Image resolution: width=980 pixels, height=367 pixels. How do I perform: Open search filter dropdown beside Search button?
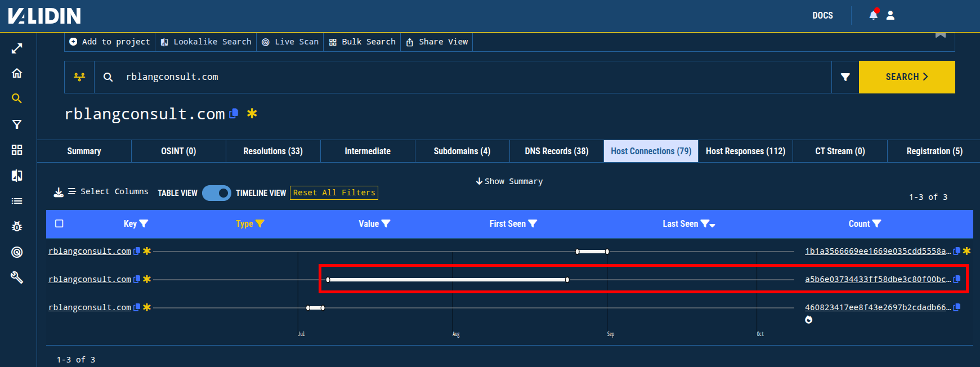click(x=845, y=77)
